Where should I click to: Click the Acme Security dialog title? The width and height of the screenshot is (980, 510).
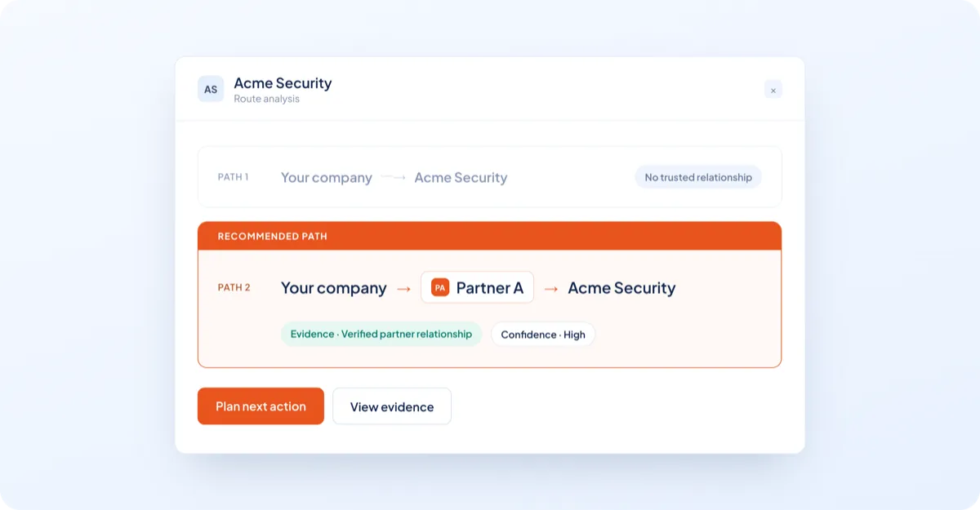coord(283,83)
